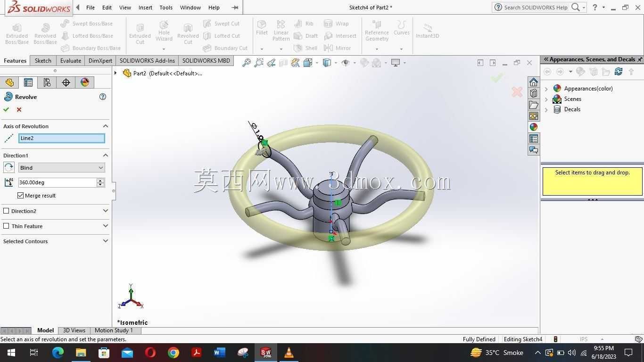Open the PropertyManager tab
The height and width of the screenshot is (362, 644).
28,82
